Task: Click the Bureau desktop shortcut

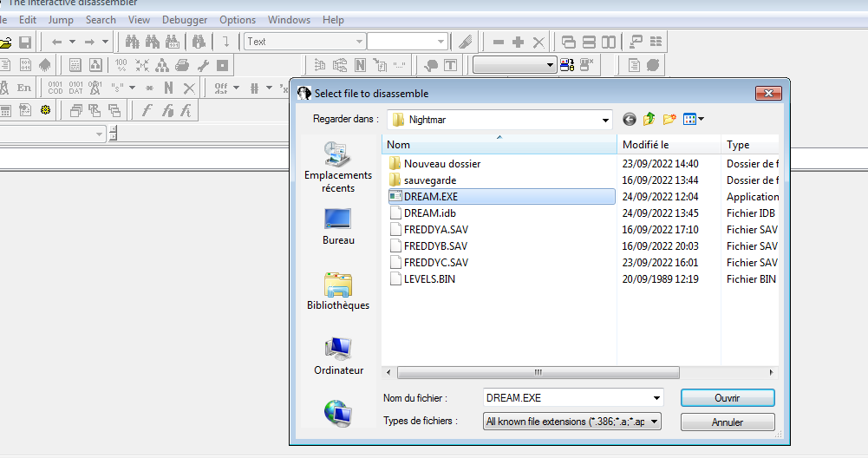Action: click(x=338, y=226)
